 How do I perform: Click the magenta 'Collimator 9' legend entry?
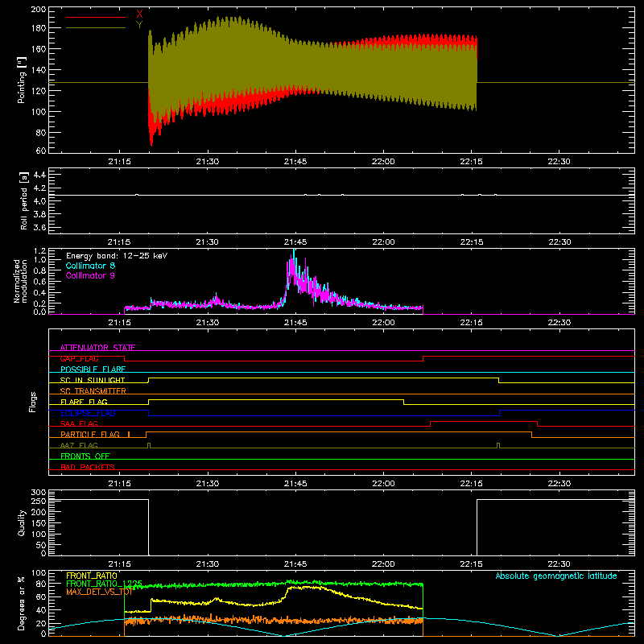[90, 275]
